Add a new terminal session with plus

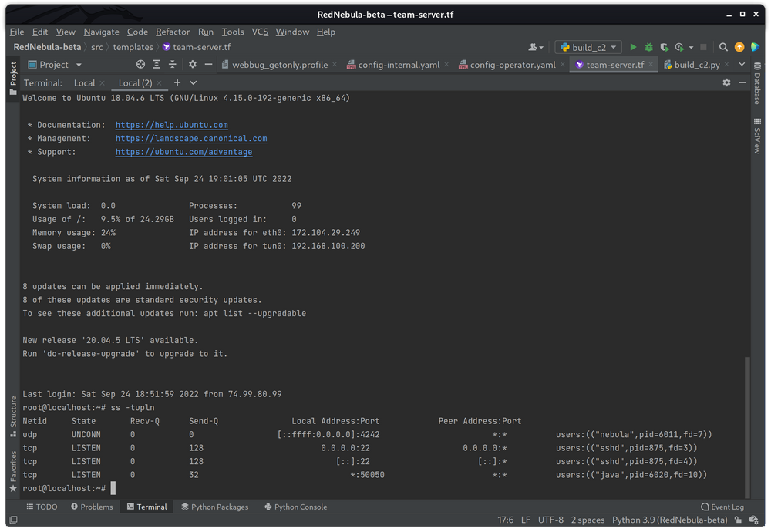(177, 82)
